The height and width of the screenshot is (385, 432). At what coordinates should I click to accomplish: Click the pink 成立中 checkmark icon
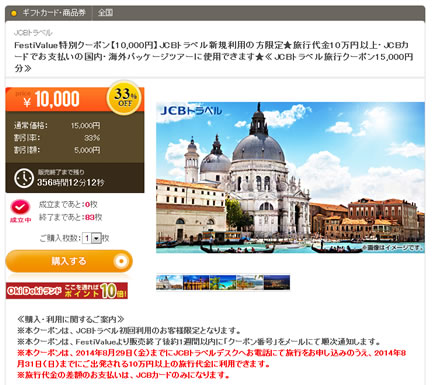(x=20, y=207)
